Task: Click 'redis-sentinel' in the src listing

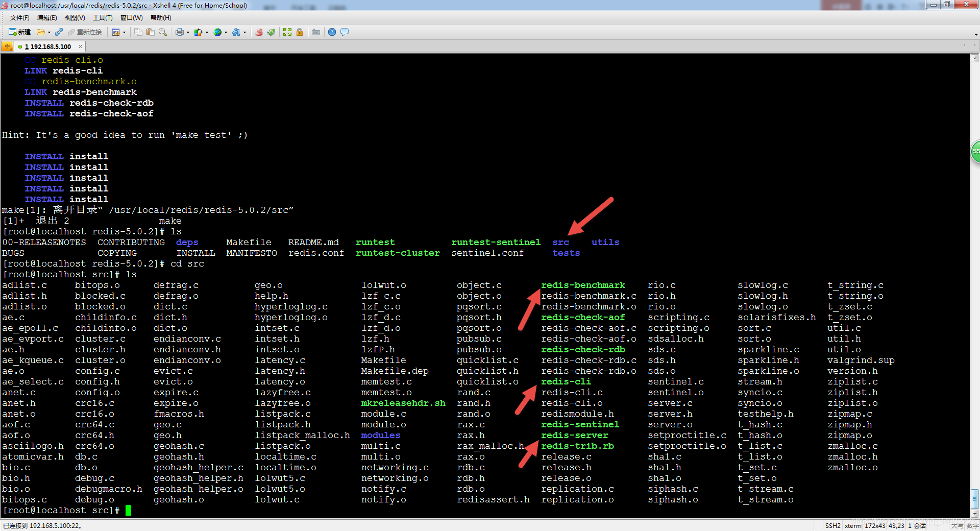Action: coord(580,425)
